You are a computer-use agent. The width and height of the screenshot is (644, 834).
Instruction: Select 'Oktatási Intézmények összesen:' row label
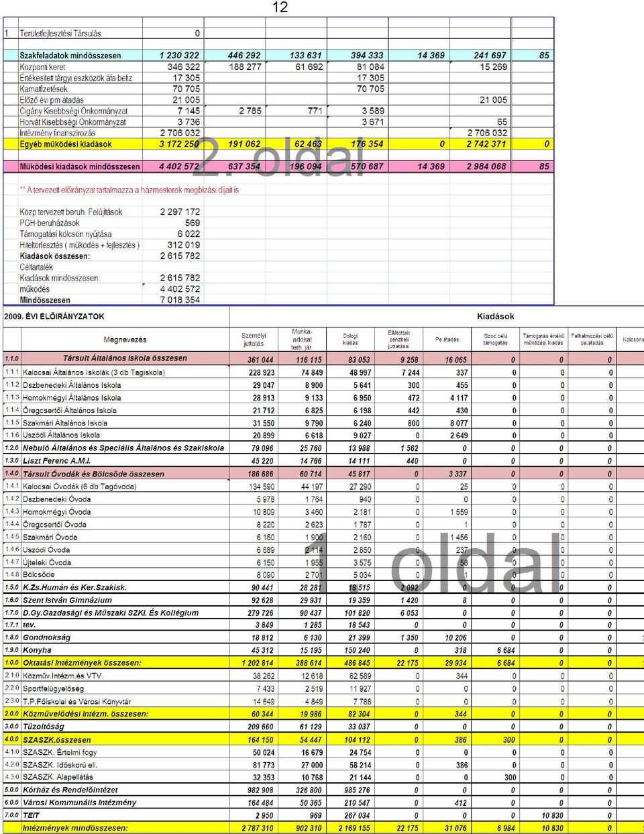point(82,663)
